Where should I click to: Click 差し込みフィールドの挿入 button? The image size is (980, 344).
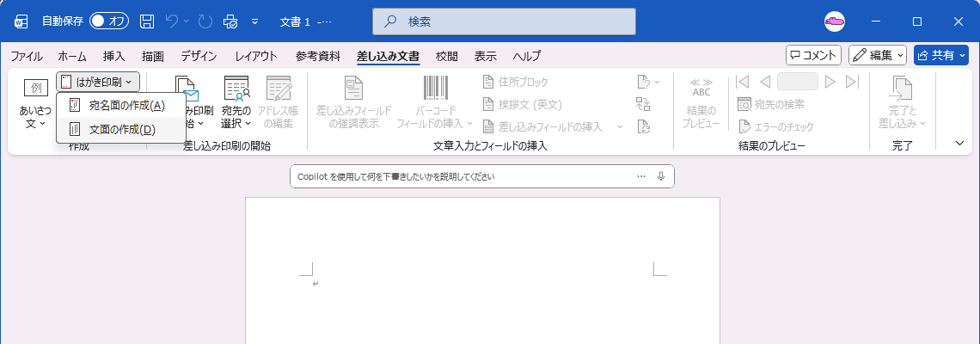click(x=543, y=127)
